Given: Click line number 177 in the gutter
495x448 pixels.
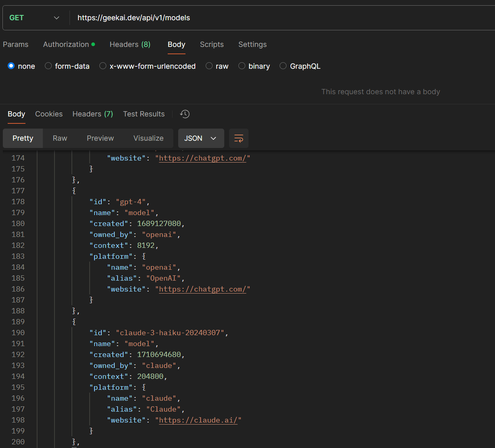Looking at the screenshot, I should 18,191.
